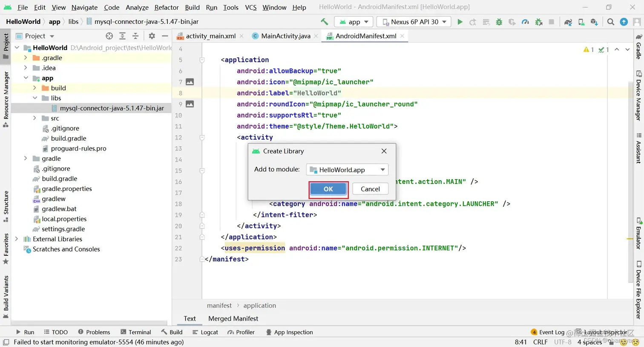Open the Refactor menu
This screenshot has height=347, width=644.
(x=167, y=7)
